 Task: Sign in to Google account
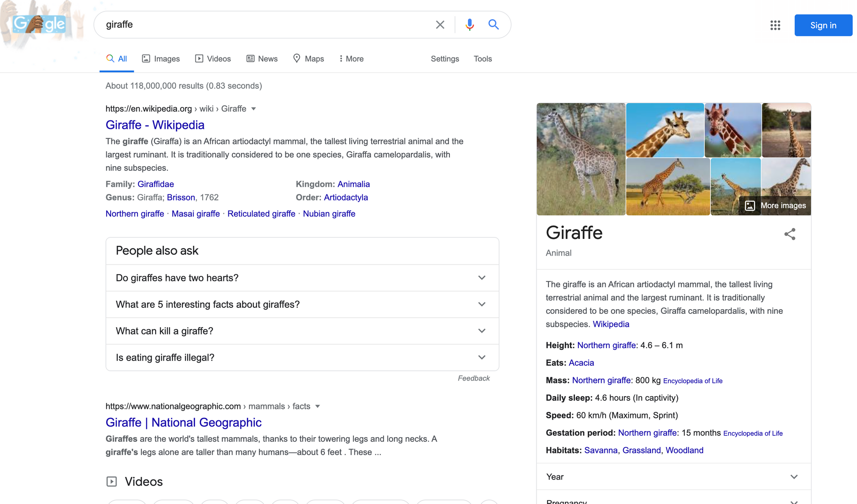(823, 25)
